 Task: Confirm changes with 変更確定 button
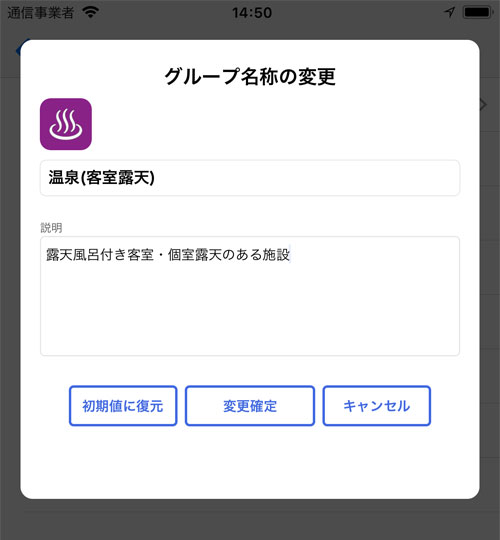tap(250, 406)
